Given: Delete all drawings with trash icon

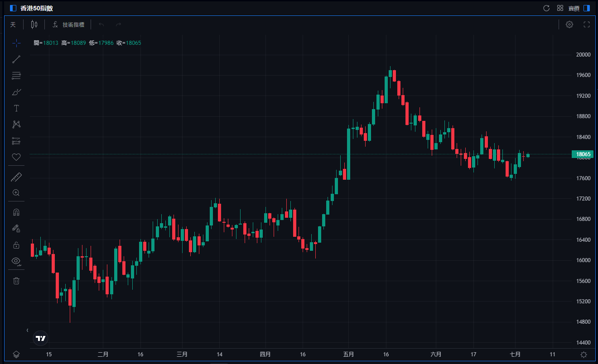Looking at the screenshot, I should coord(16,281).
